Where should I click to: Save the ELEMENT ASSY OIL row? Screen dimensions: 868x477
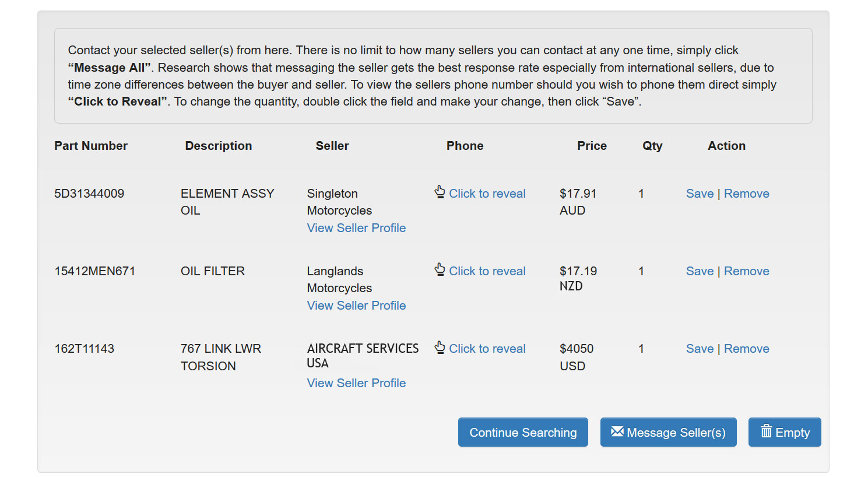click(700, 194)
